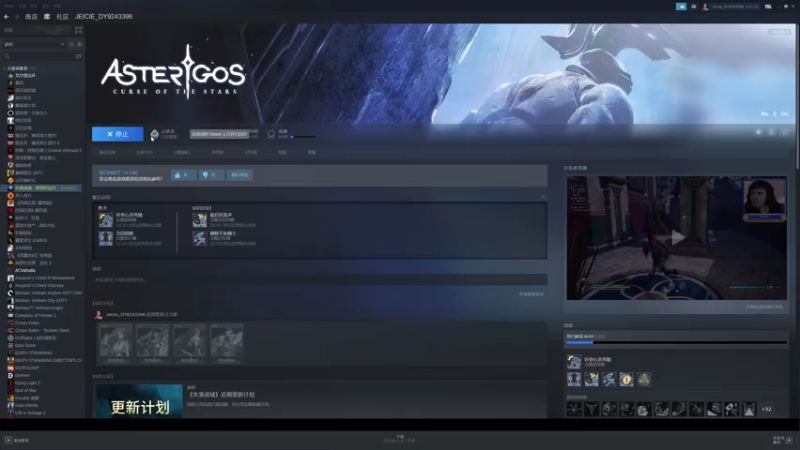Select Dying Light 2 in library
The height and width of the screenshot is (450, 800).
(28, 383)
